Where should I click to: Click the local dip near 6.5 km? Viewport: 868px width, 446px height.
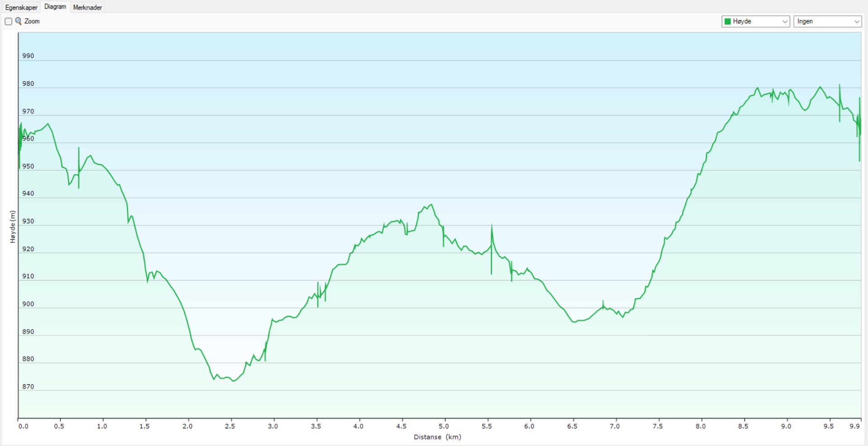pos(574,322)
